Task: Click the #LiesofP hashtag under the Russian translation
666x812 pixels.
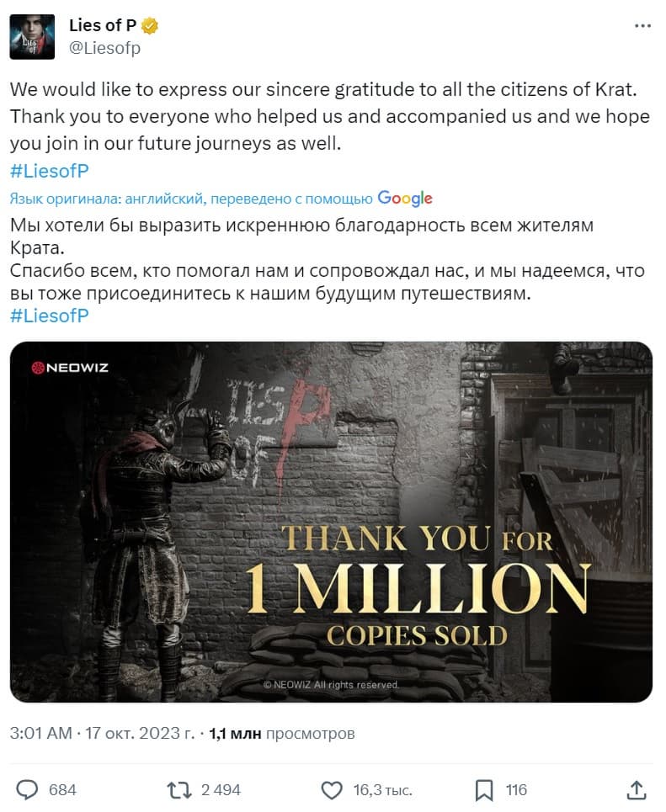Action: coord(50,316)
